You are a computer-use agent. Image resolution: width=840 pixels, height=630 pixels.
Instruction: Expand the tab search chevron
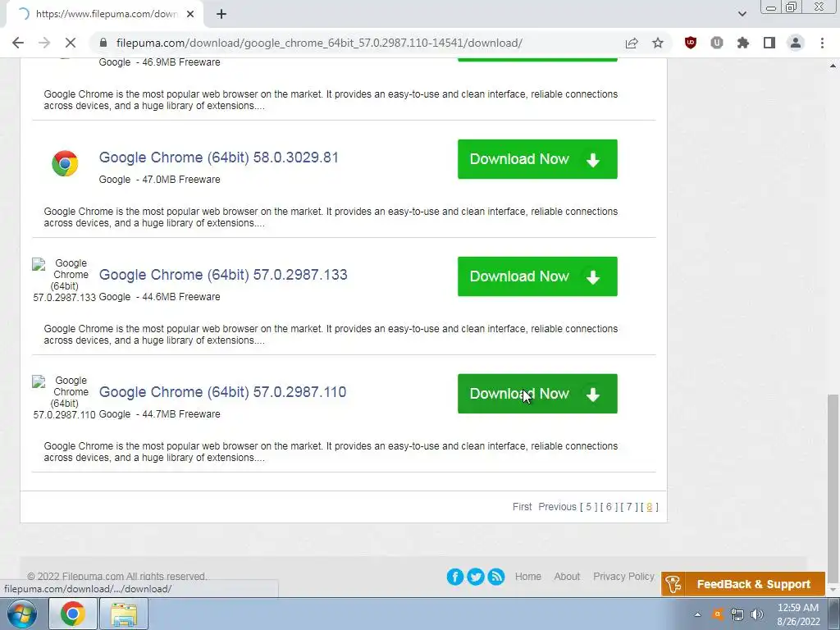[x=742, y=14]
